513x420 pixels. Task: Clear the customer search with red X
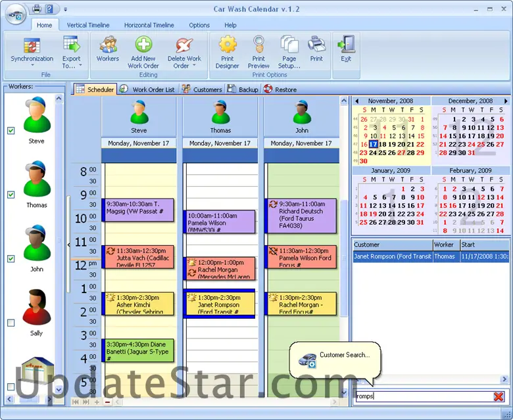point(499,396)
